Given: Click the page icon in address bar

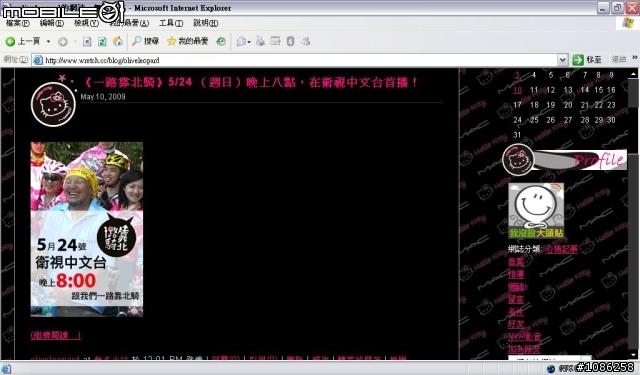Looking at the screenshot, I should coord(38,60).
